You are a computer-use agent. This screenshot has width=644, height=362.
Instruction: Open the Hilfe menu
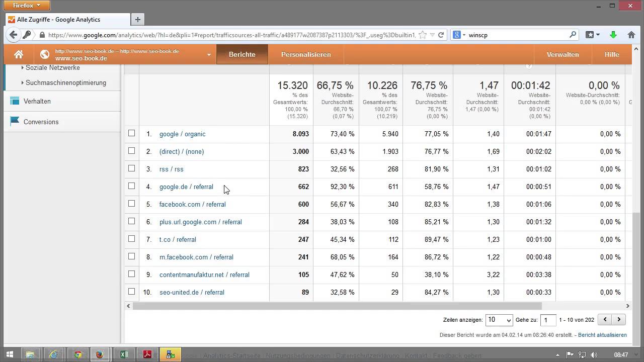(x=612, y=54)
